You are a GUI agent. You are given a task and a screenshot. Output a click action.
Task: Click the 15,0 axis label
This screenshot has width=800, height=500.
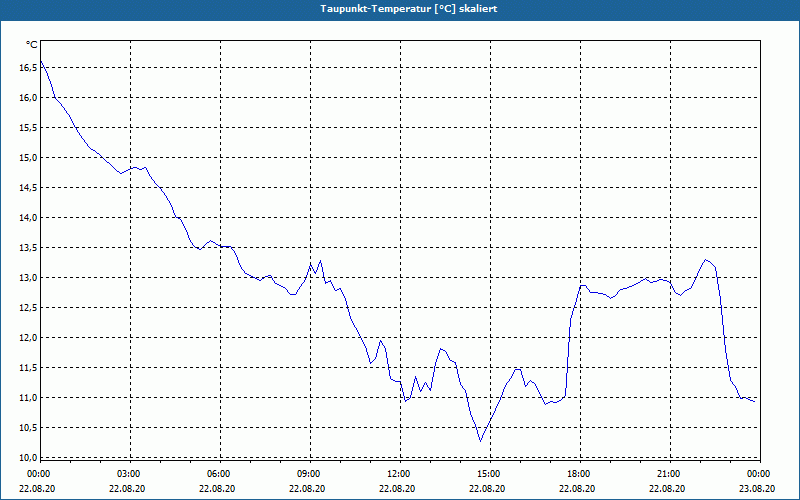[29, 158]
